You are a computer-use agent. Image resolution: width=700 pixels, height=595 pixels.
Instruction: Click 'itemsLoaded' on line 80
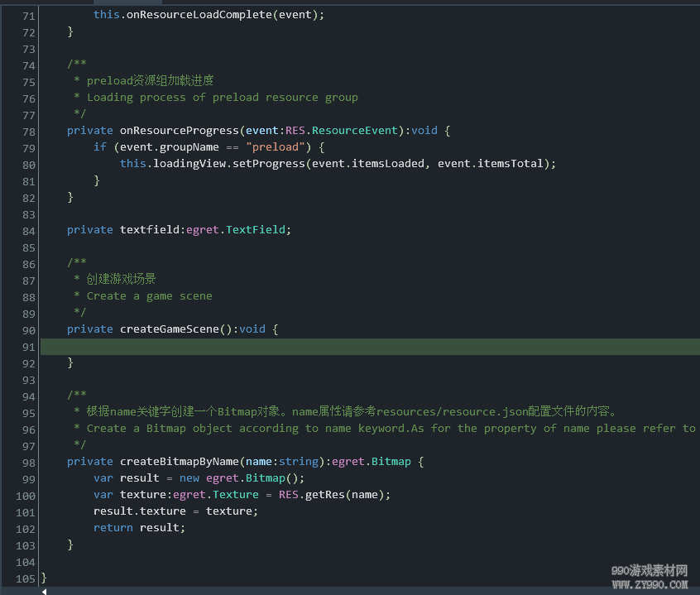tap(388, 163)
